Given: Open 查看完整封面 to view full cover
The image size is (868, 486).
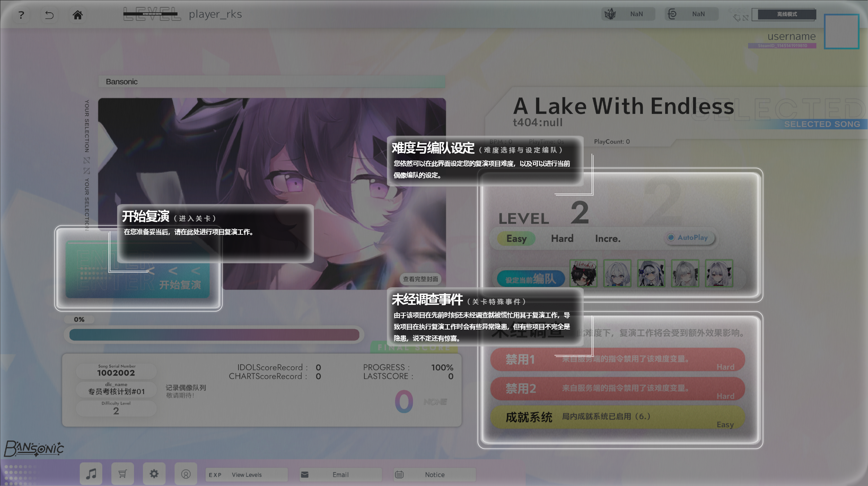Looking at the screenshot, I should (x=420, y=279).
